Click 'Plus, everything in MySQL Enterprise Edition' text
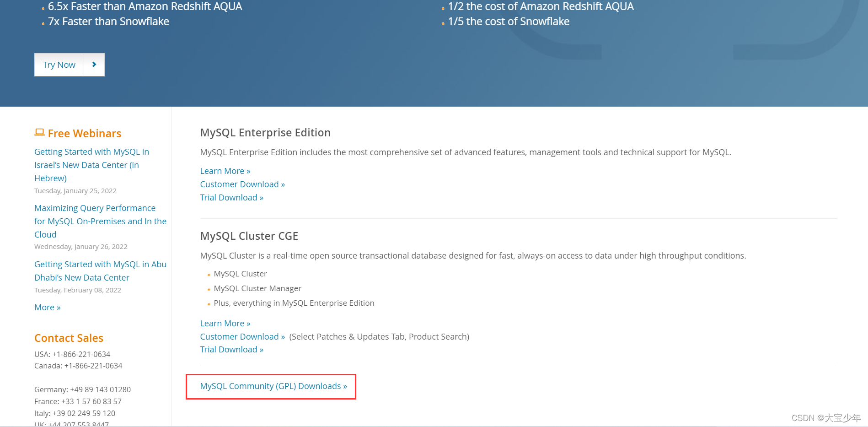The width and height of the screenshot is (868, 427). [x=294, y=303]
